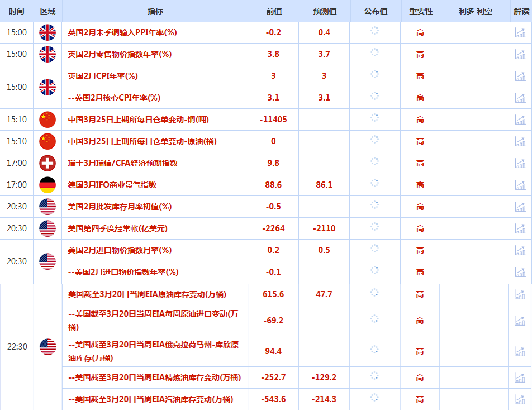
Task: Click the 重要性 column header
Action: (420, 11)
